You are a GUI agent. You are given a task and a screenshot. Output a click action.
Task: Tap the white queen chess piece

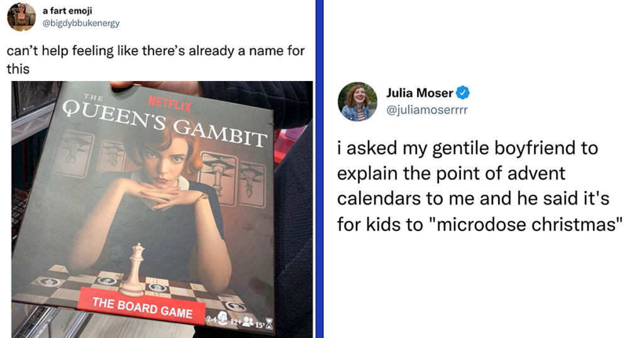[x=133, y=270]
